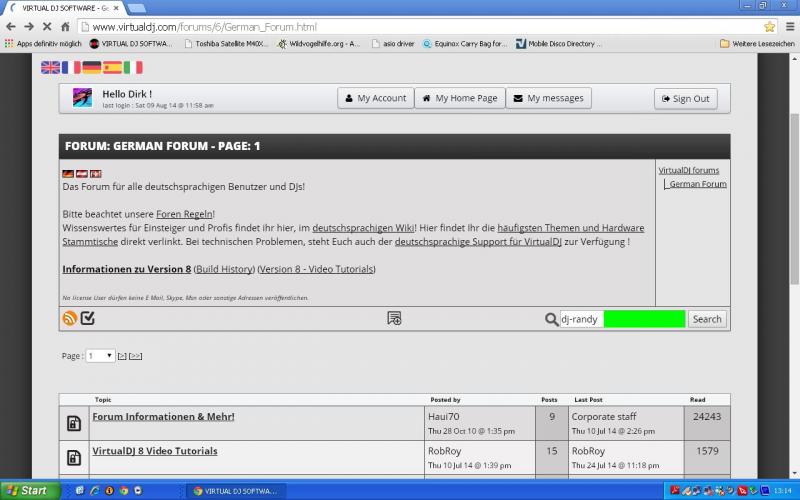Open the Apps bookmarks shortcut

click(43, 44)
